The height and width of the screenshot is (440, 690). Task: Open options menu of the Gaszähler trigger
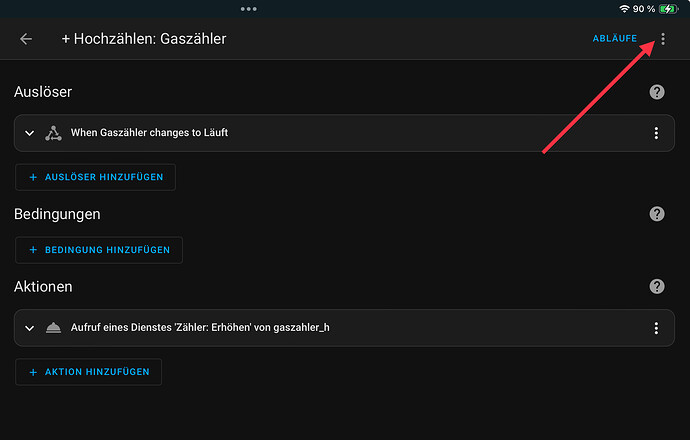click(656, 133)
